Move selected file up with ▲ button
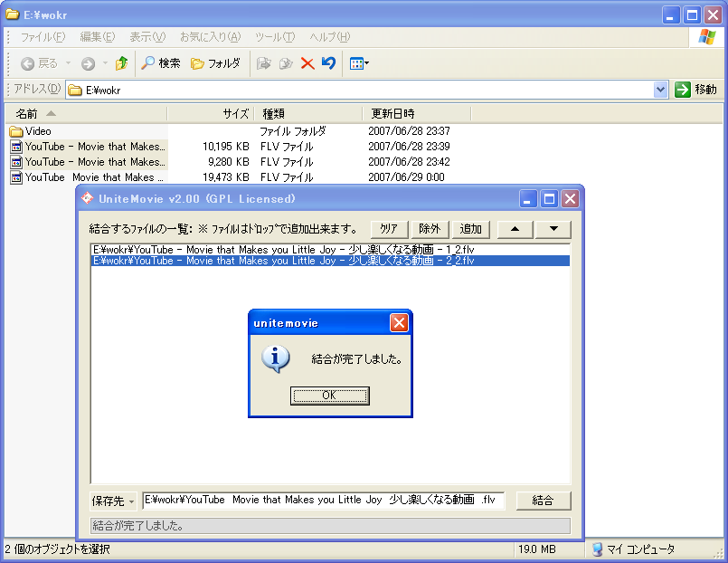The image size is (728, 563). [x=515, y=229]
